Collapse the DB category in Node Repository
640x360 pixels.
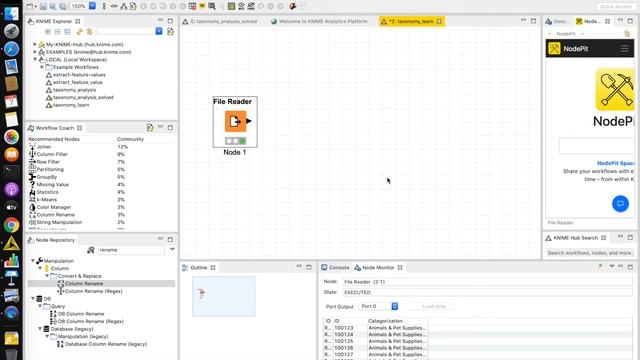point(33,298)
